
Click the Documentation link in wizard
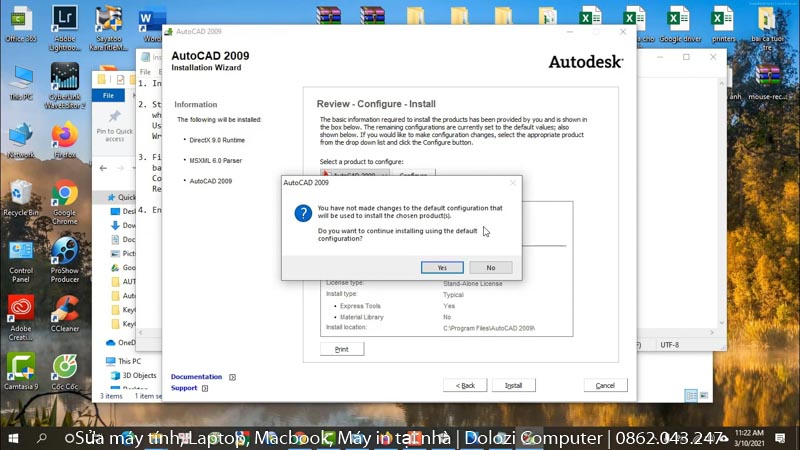click(x=196, y=377)
